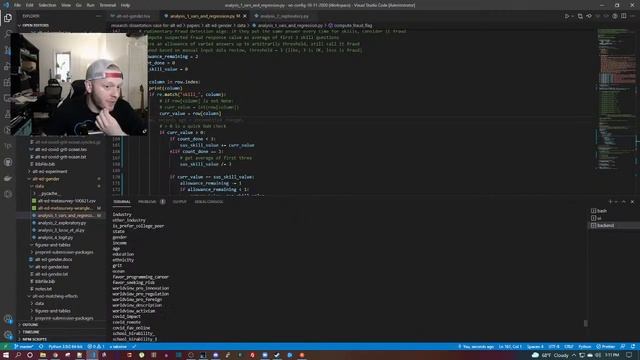Screen dimensions: 640x360
Task: Click the Windows taskbar search icon
Action: [x=18, y=356]
